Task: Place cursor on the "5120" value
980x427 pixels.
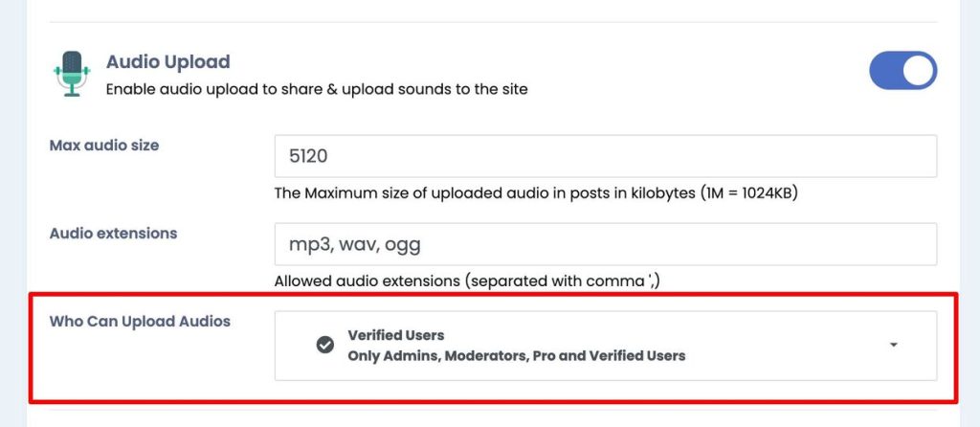Action: [308, 156]
